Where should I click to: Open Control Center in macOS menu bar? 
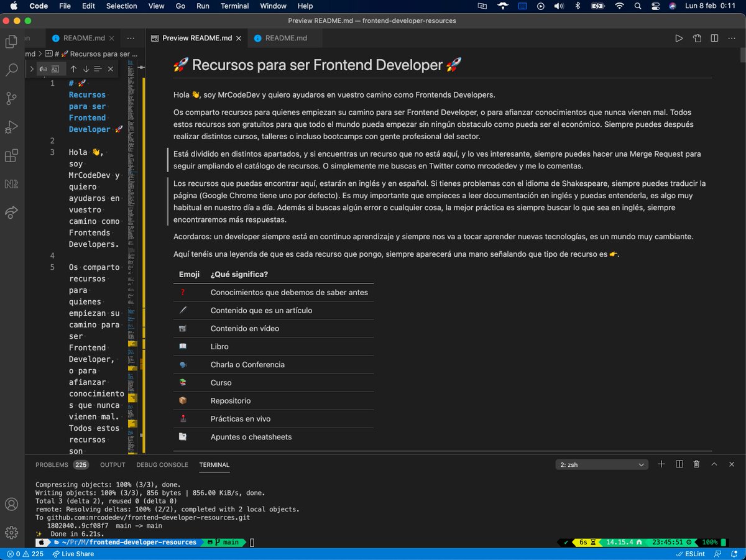click(655, 6)
